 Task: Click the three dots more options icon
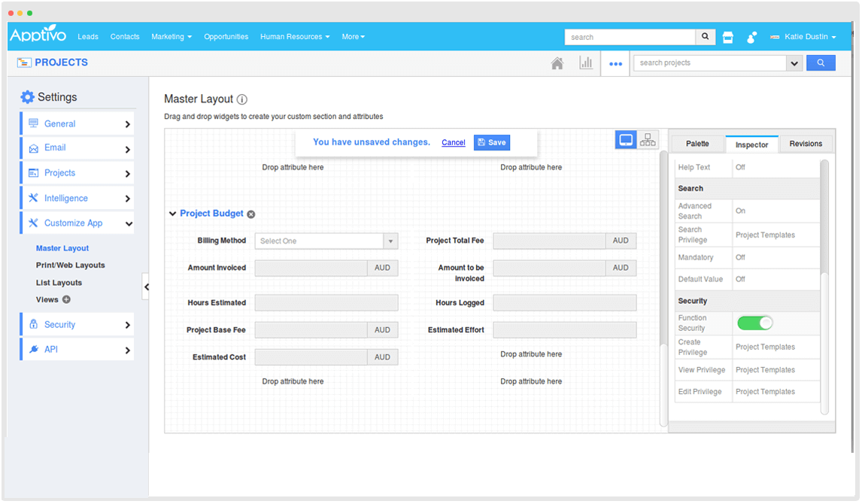coord(615,64)
